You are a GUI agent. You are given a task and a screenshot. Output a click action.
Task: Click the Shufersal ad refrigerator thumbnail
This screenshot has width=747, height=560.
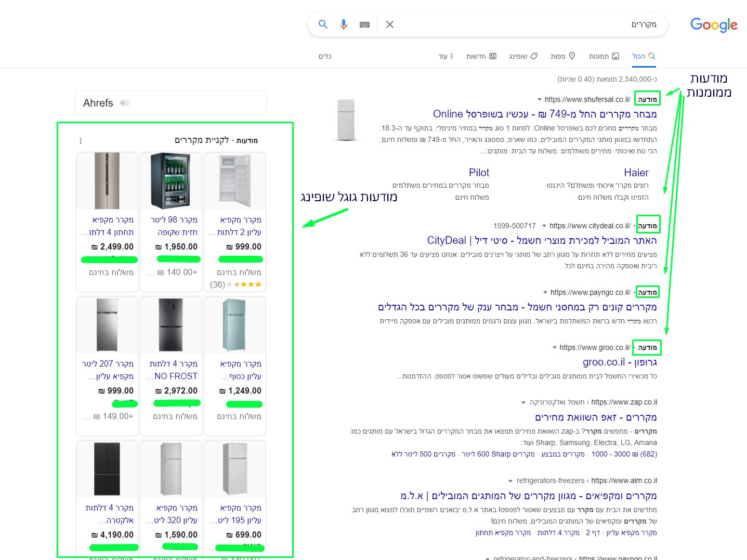[x=346, y=120]
